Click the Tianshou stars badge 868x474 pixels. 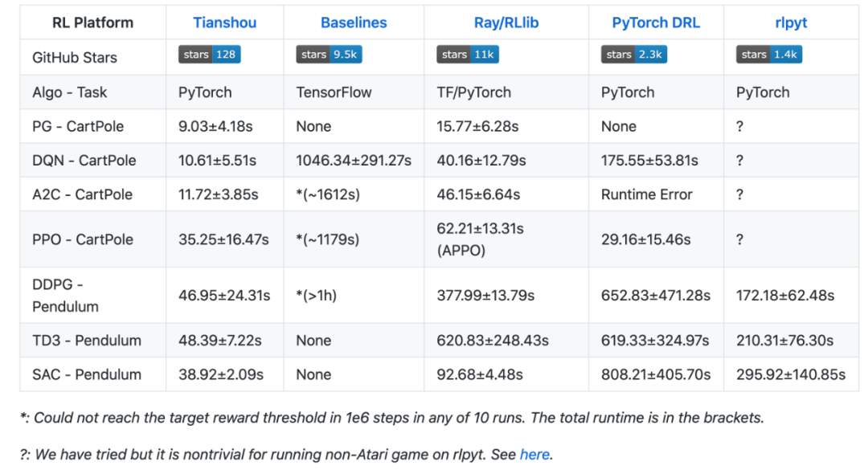coord(209,55)
